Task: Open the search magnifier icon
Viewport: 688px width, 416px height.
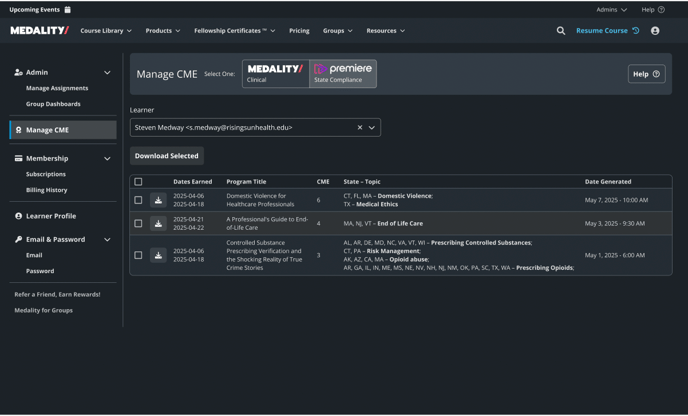Action: [x=561, y=31]
